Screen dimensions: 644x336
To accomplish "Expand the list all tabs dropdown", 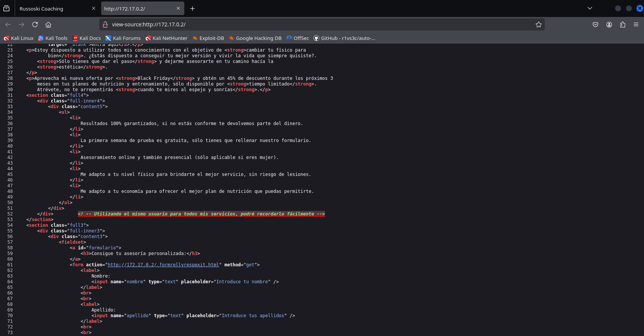I will point(590,8).
